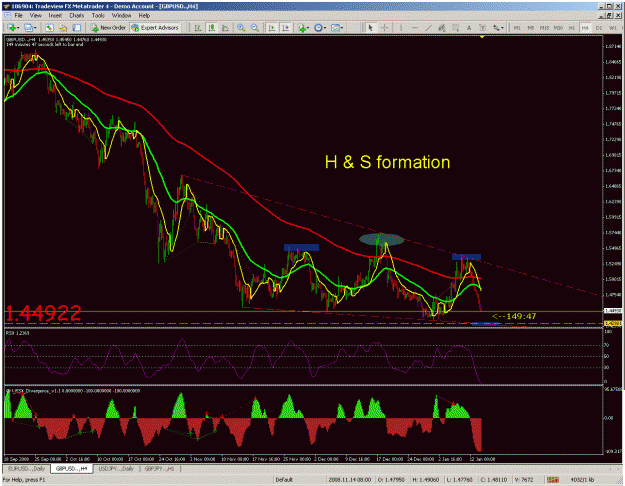
Task: Toggle the Expert Advisors button
Action: [155, 28]
